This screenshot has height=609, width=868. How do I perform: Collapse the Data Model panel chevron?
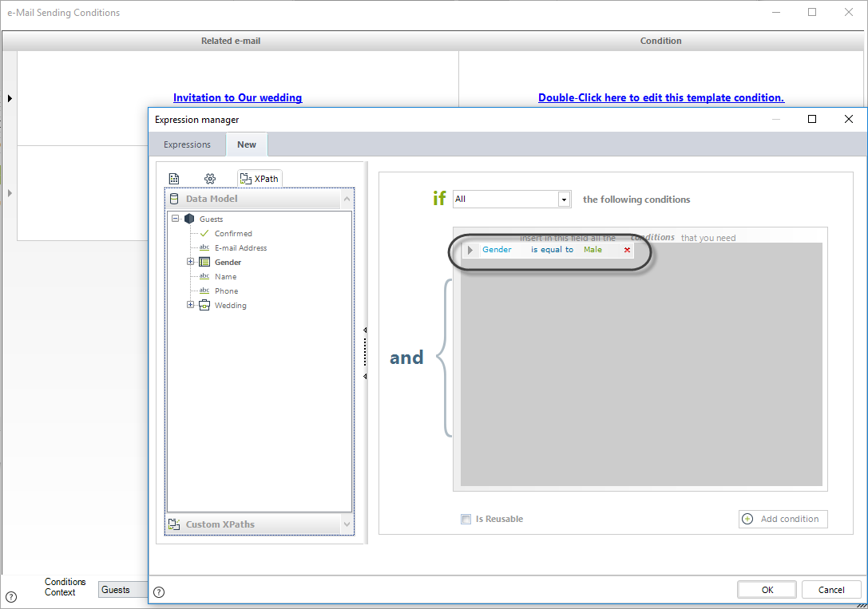point(347,199)
